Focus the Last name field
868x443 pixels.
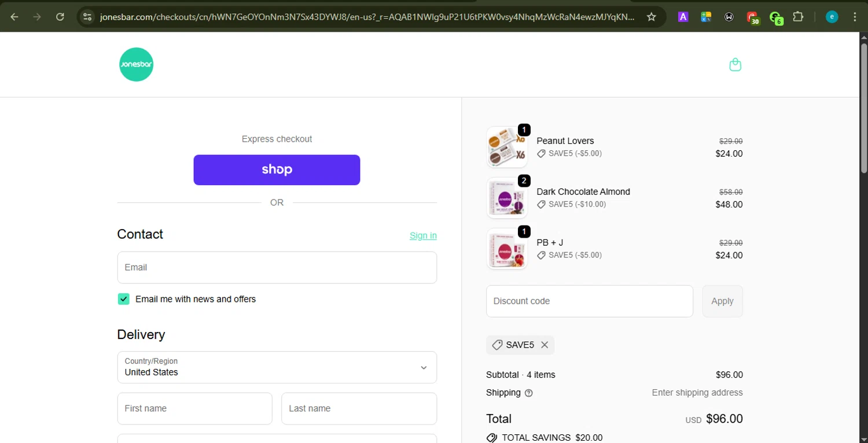[x=359, y=408]
